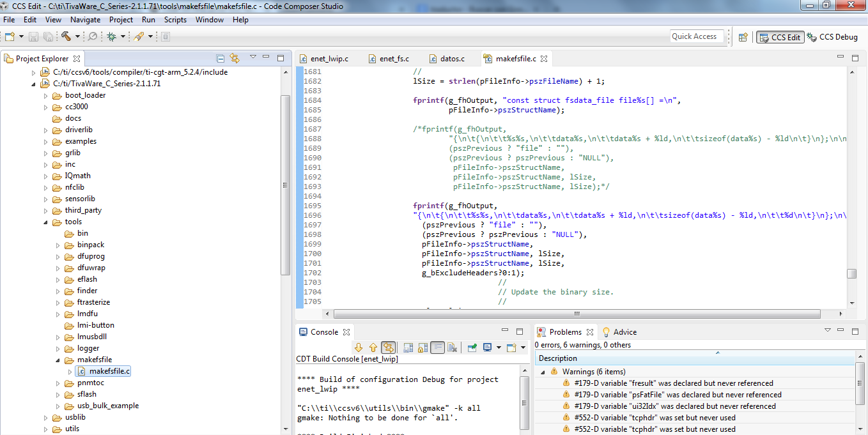Click previous-error up arrow in Console
The image size is (868, 435).
(x=373, y=347)
